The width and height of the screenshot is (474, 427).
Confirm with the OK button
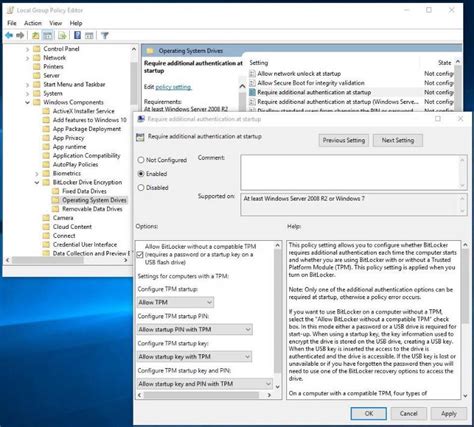(x=369, y=413)
